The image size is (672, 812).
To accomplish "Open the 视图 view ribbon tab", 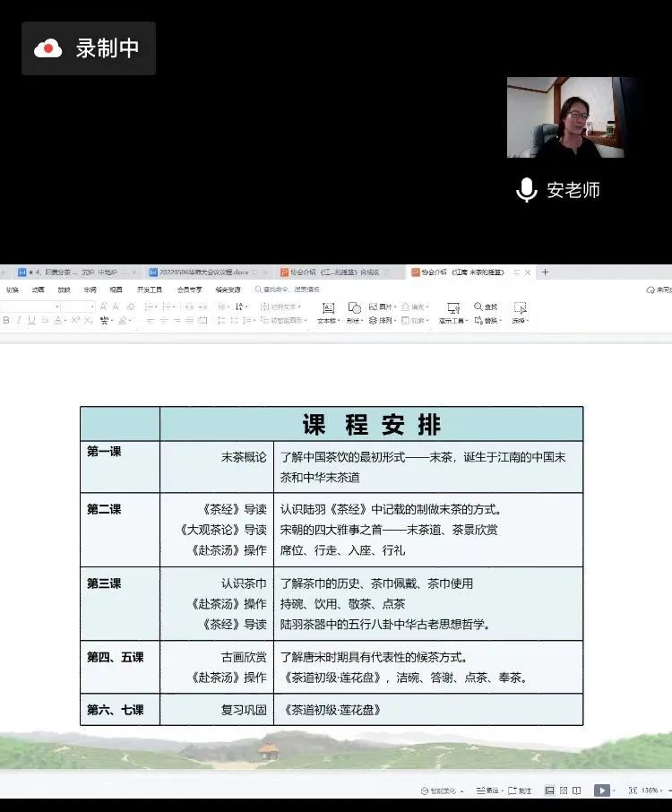I will click(x=116, y=289).
